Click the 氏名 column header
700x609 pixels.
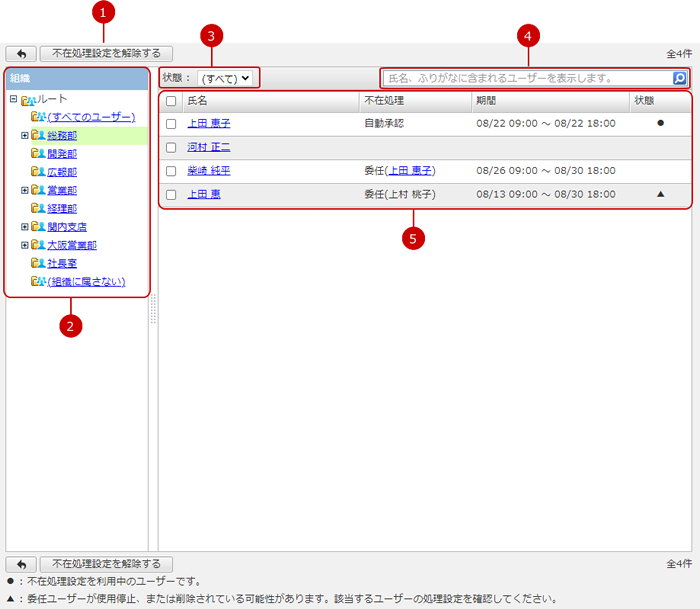tap(271, 101)
